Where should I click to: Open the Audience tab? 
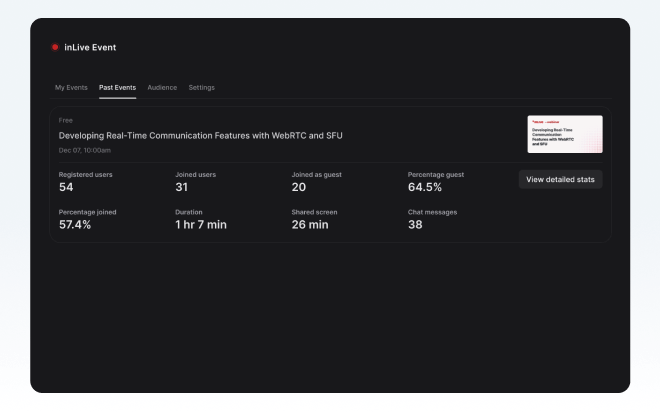click(x=162, y=88)
